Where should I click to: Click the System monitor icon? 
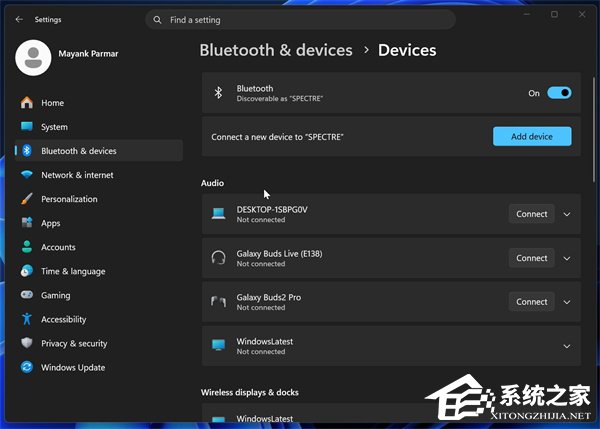pyautogui.click(x=27, y=127)
